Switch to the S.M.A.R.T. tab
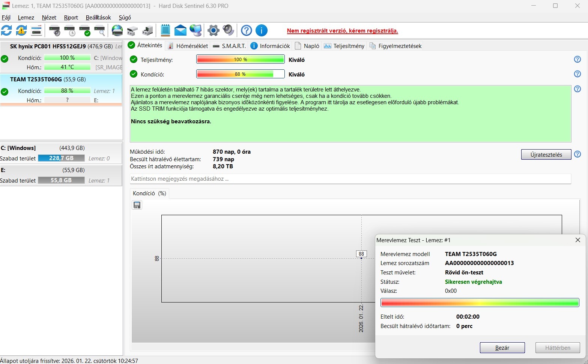Screen dimensions: 588x364 point(229,46)
